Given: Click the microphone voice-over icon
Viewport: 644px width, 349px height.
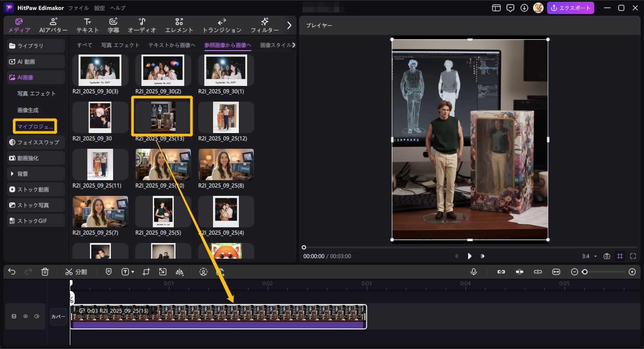Looking at the screenshot, I should (474, 272).
